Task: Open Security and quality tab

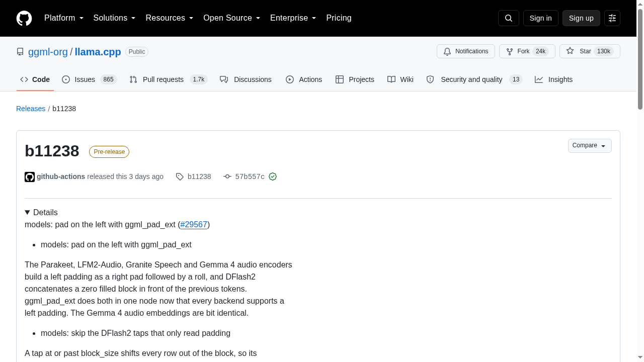Action: coord(474,79)
